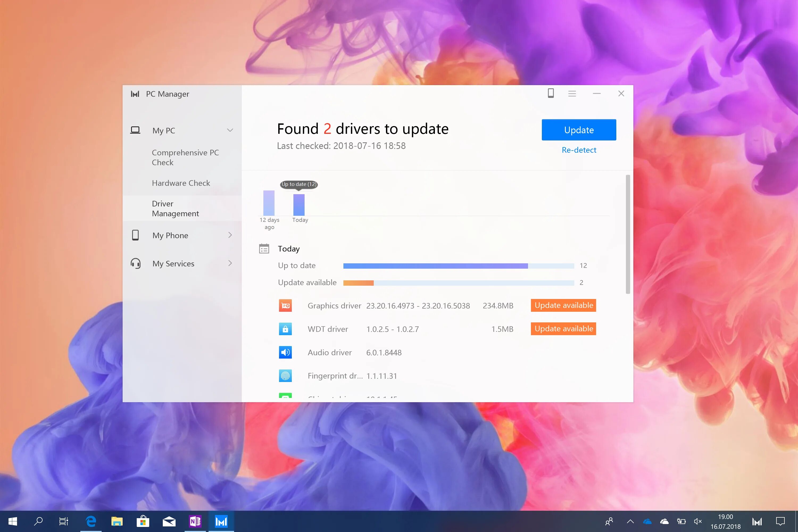Click the Graphics driver update icon
The height and width of the screenshot is (532, 798).
285,305
